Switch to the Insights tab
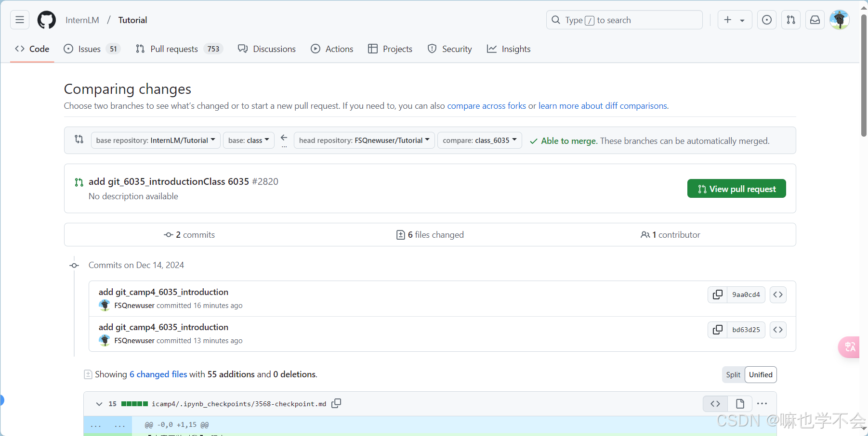The image size is (868, 436). point(509,49)
